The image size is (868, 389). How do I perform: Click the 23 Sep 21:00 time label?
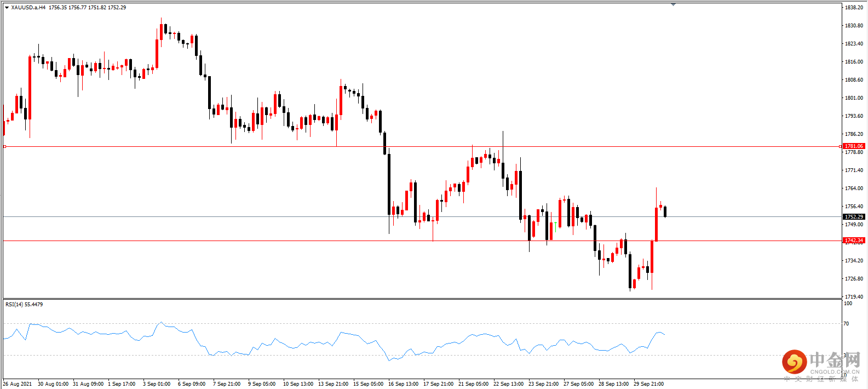pos(543,384)
